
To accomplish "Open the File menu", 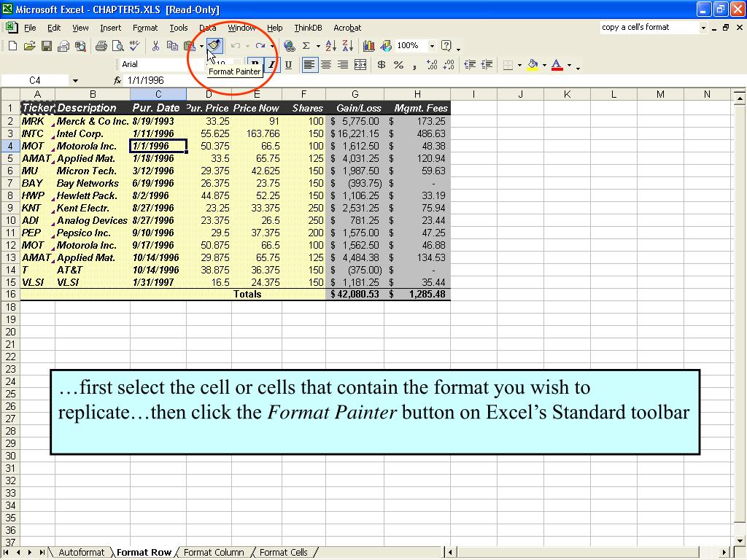I will 30,28.
